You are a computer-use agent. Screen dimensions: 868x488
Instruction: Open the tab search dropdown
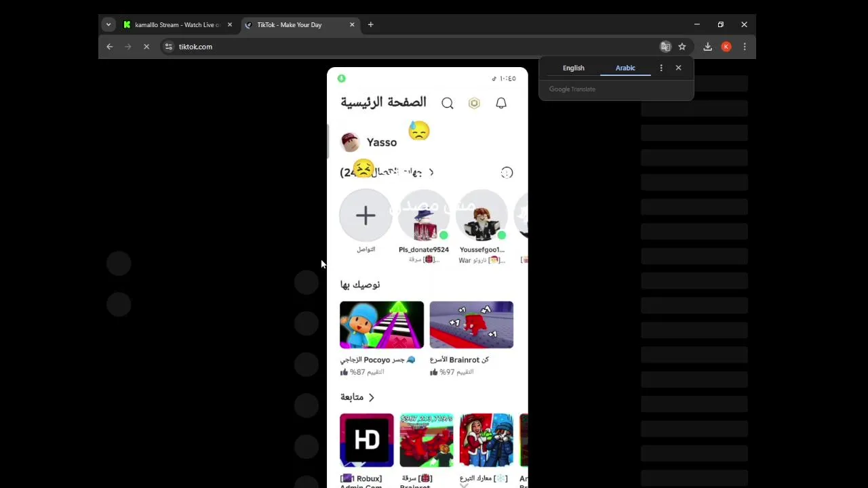coord(108,25)
